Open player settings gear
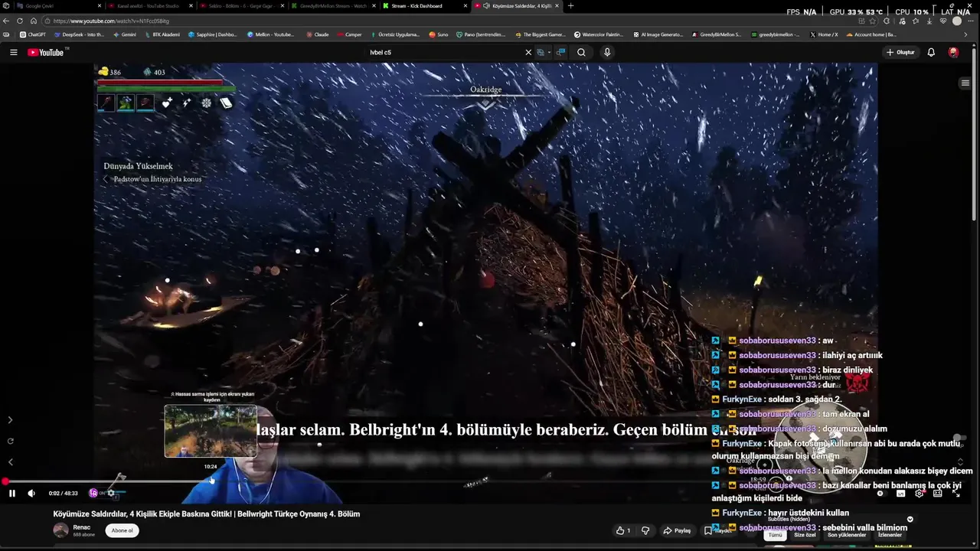 [x=920, y=494]
